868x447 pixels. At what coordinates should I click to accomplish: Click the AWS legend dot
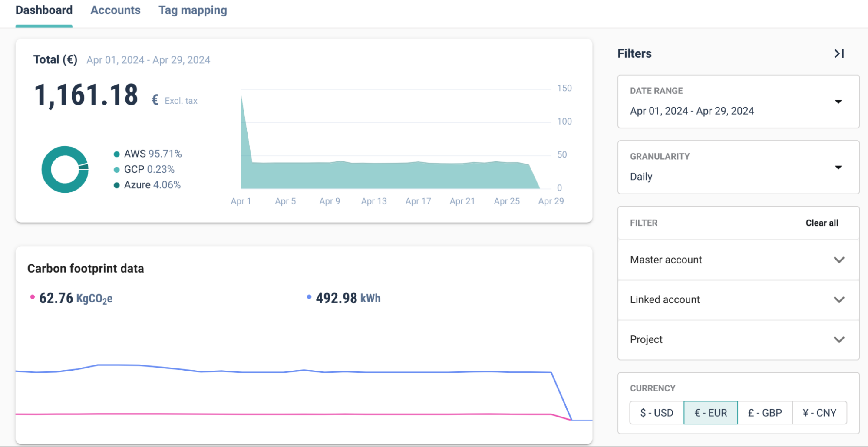tap(116, 154)
